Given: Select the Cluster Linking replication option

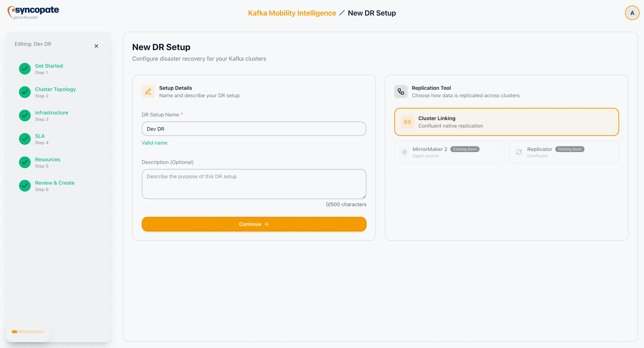Looking at the screenshot, I should coord(507,122).
